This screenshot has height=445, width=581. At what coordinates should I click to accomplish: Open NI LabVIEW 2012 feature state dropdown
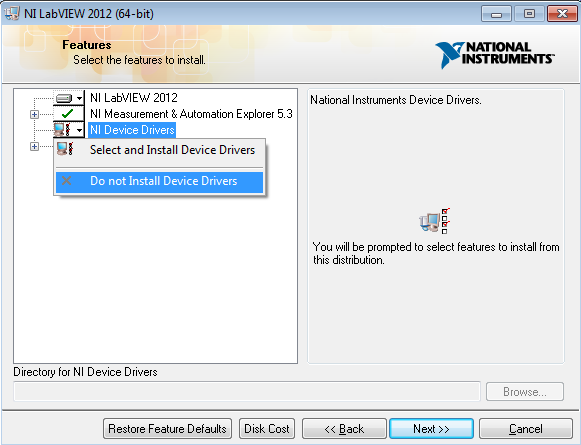pos(69,99)
